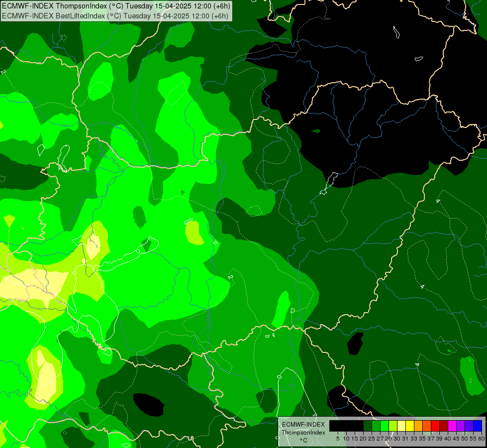Choose the bright red 37–39 legend swatch
Screen dimensions: 487x448
(435, 426)
